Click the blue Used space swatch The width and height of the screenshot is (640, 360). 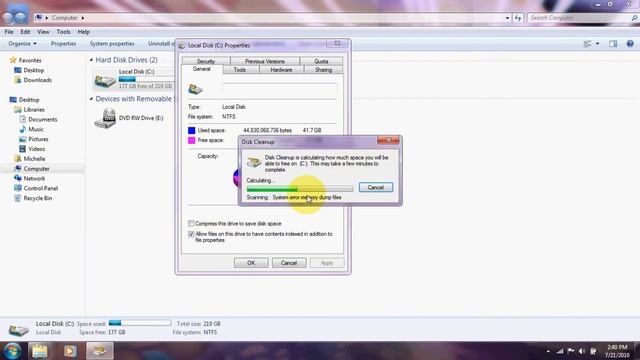(x=191, y=130)
